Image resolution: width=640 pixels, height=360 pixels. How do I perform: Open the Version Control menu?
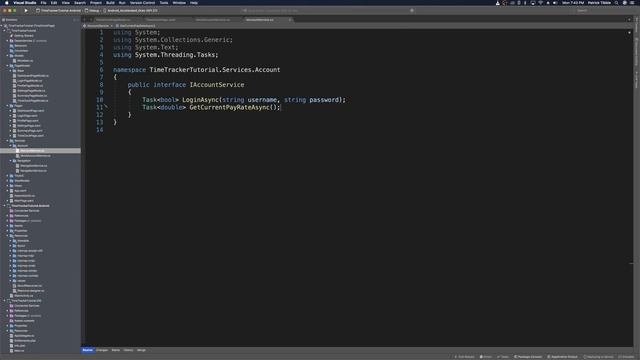pos(142,2)
